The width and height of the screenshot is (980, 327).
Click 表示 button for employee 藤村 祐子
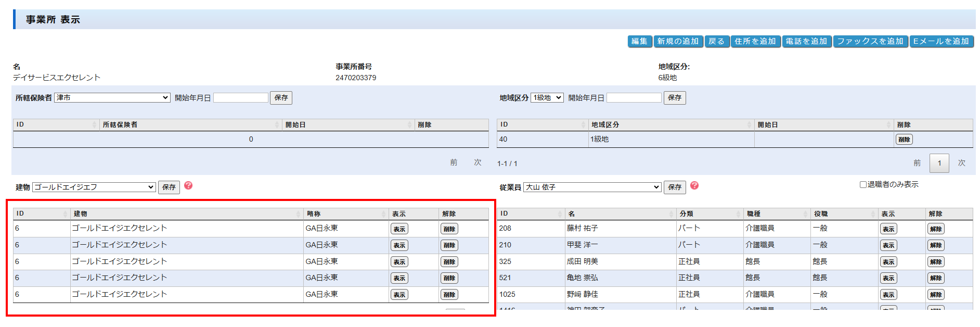(x=888, y=229)
